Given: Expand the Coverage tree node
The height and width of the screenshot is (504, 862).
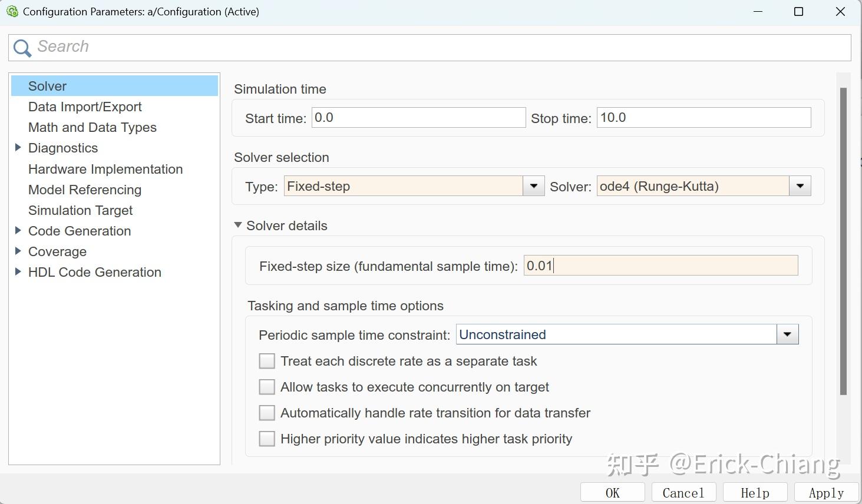Looking at the screenshot, I should (x=18, y=251).
